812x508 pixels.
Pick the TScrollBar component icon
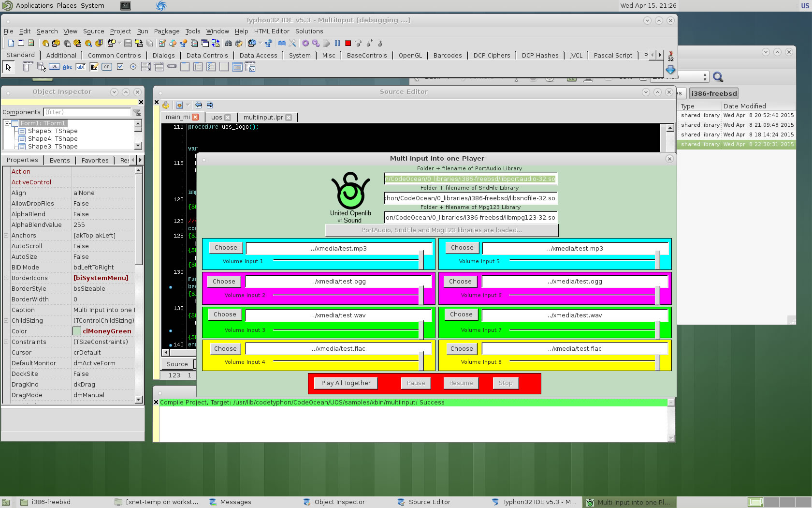[172, 67]
